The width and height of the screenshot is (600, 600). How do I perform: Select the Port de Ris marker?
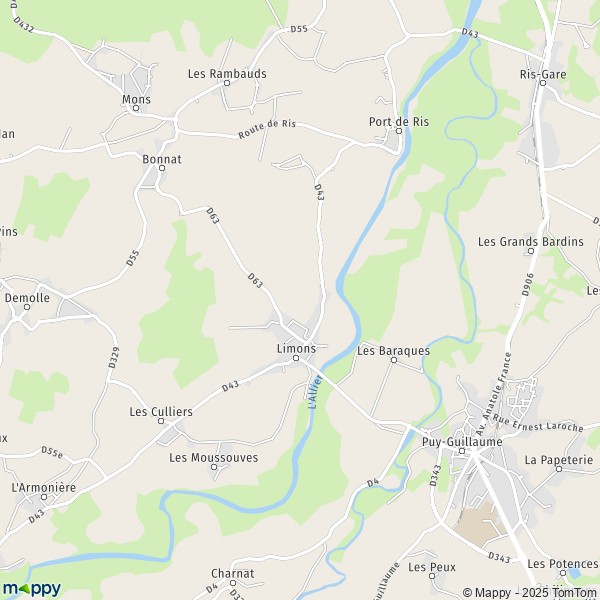click(x=399, y=131)
